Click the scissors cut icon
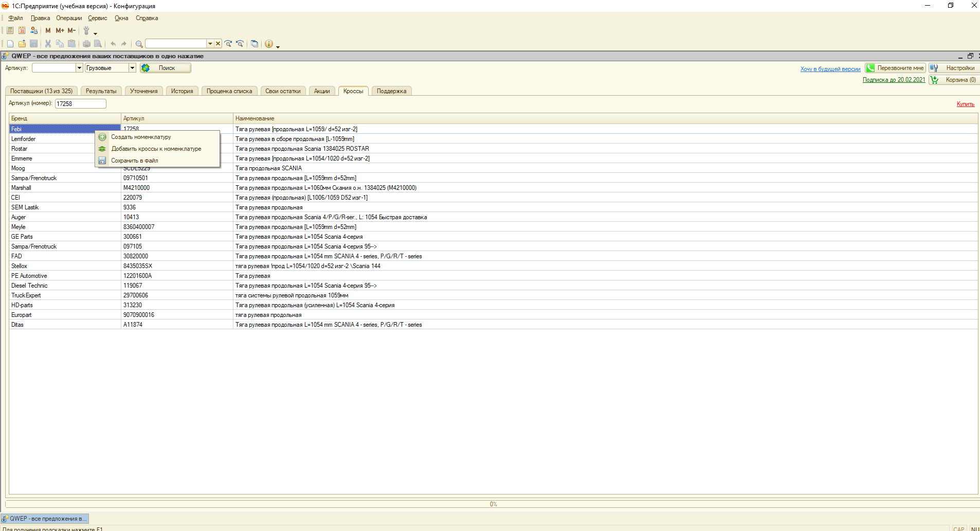Viewport: 980px width, 531px height. (48, 44)
